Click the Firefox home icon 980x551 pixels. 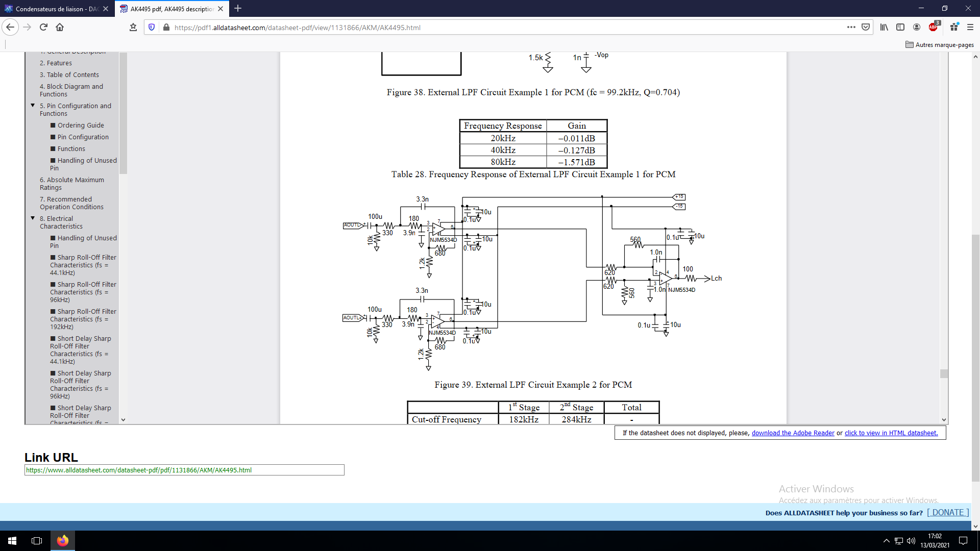tap(60, 28)
